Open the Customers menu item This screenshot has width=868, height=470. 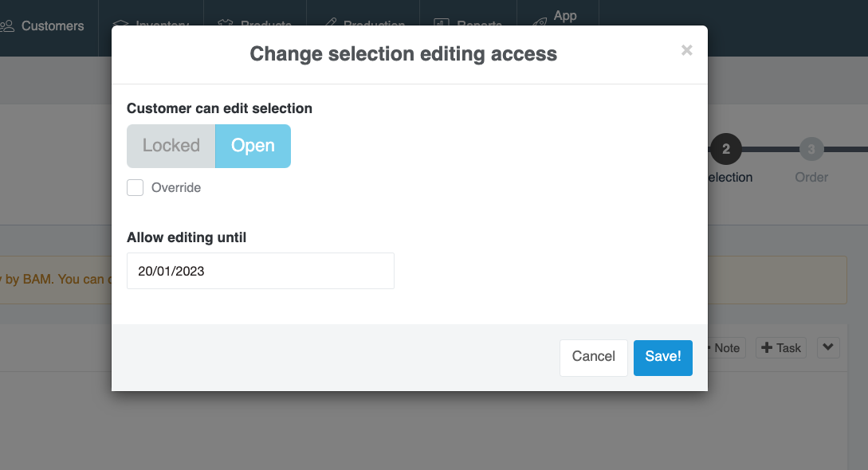click(x=53, y=26)
